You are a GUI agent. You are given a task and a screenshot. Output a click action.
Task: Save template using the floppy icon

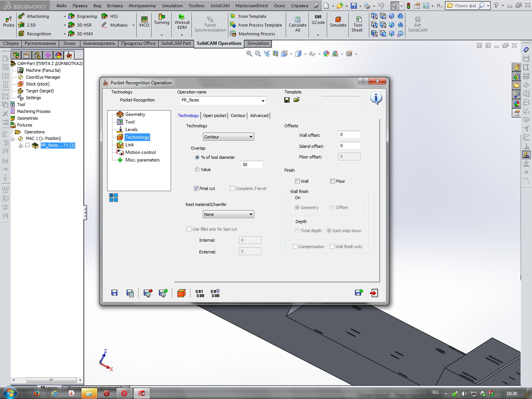click(x=287, y=100)
